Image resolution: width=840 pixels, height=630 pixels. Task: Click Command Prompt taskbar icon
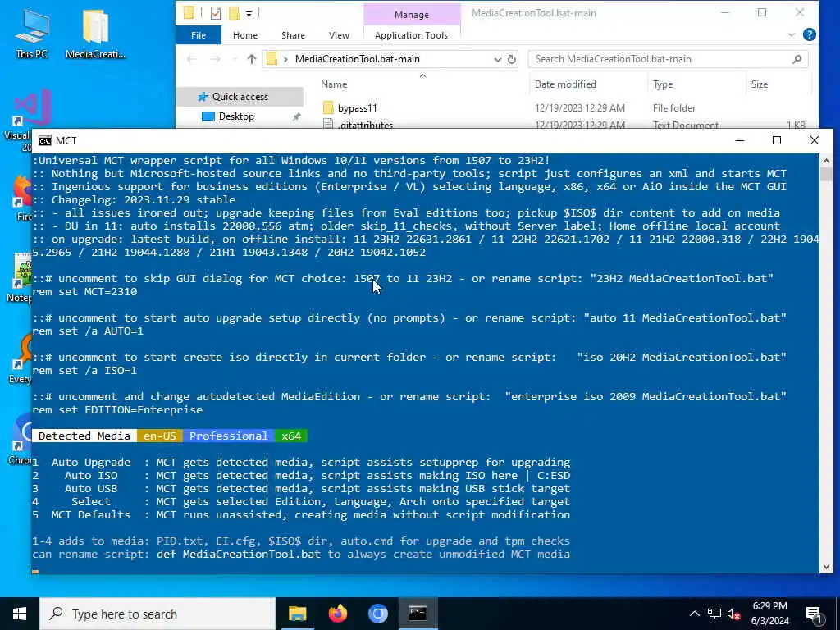418,614
